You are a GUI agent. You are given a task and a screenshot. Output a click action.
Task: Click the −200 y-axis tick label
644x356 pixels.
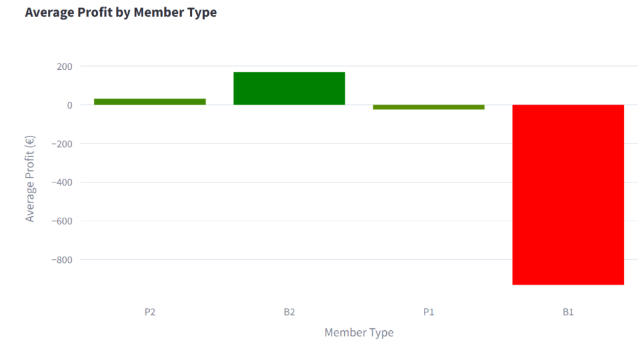[61, 144]
